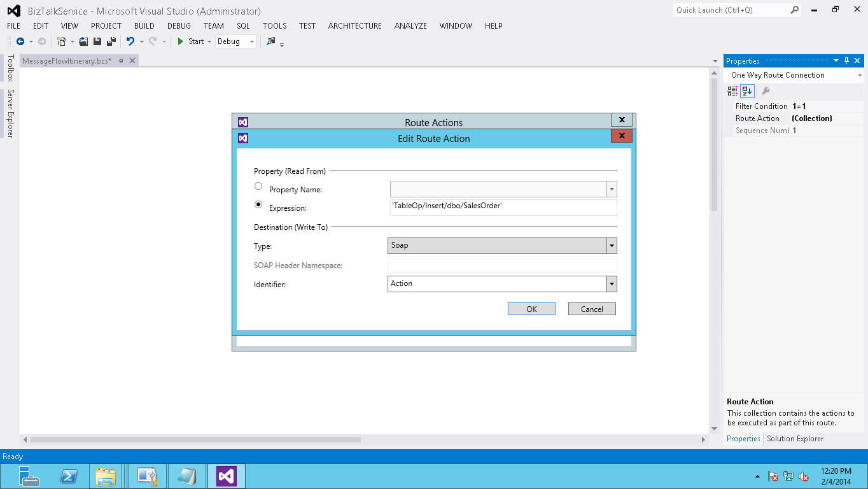Open the PROJECT menu

click(x=106, y=26)
